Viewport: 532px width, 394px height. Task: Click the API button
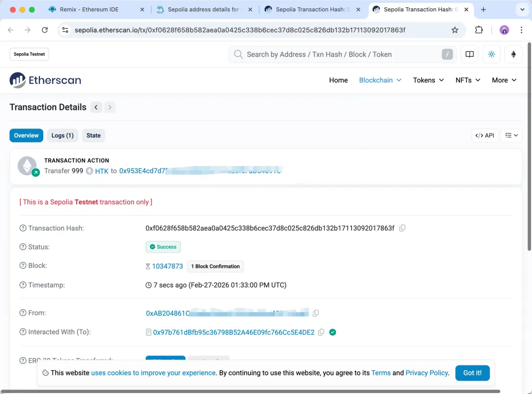click(x=485, y=135)
